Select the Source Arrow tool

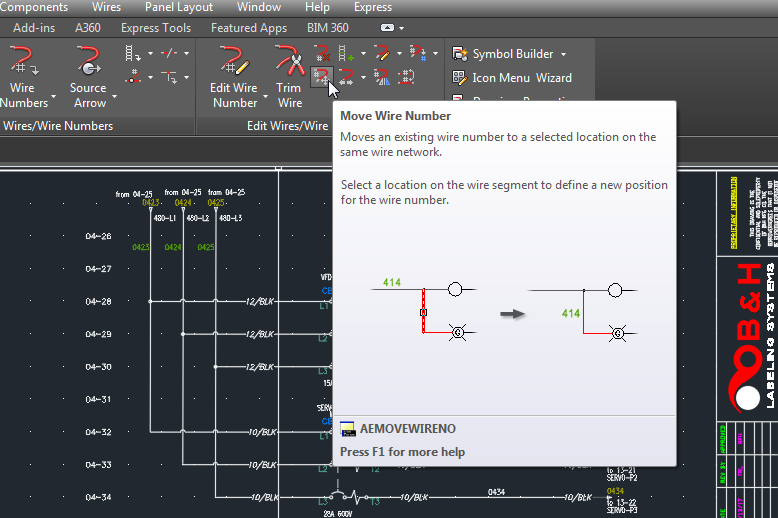click(x=88, y=60)
